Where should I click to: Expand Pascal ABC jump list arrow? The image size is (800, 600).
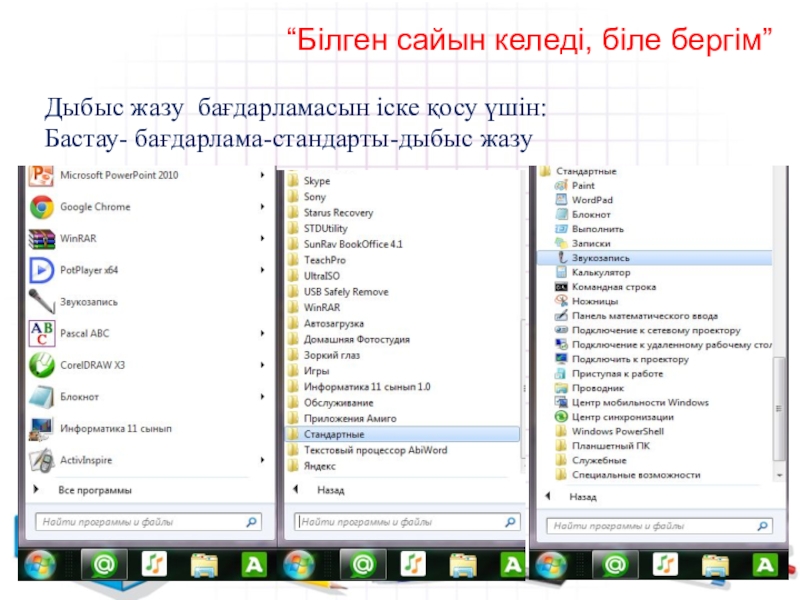(x=262, y=333)
